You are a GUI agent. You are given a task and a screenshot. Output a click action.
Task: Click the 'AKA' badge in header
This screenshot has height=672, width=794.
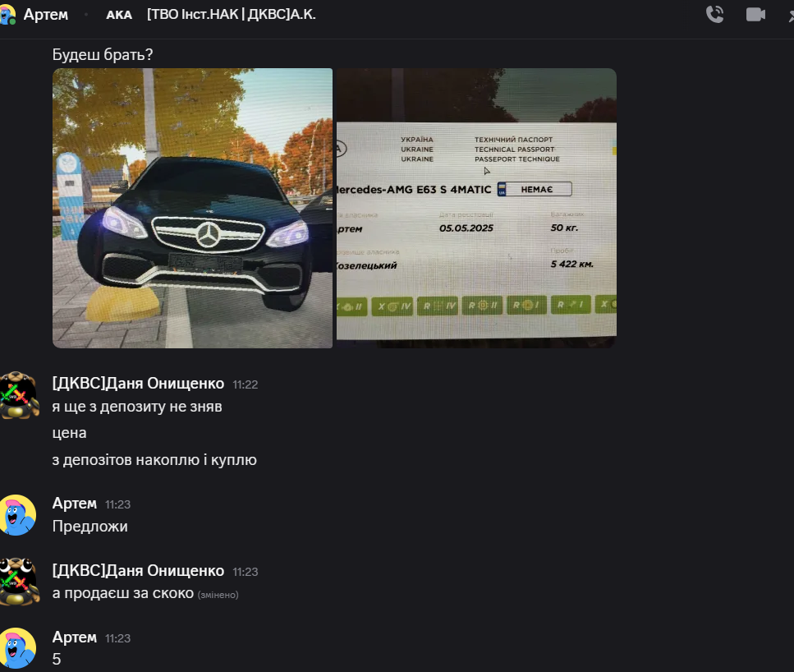coord(119,16)
